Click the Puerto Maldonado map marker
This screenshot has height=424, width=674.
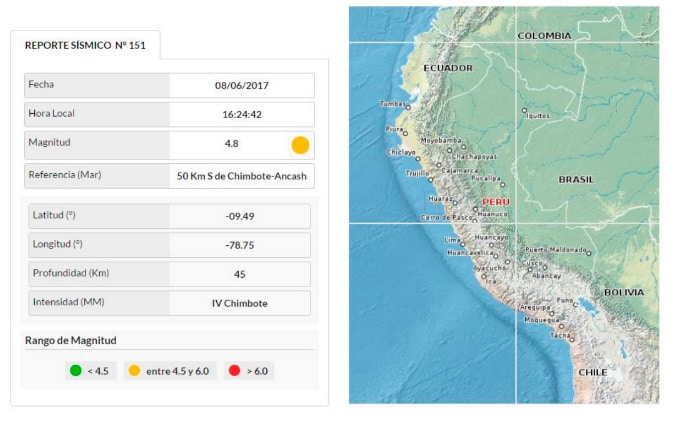[x=588, y=253]
